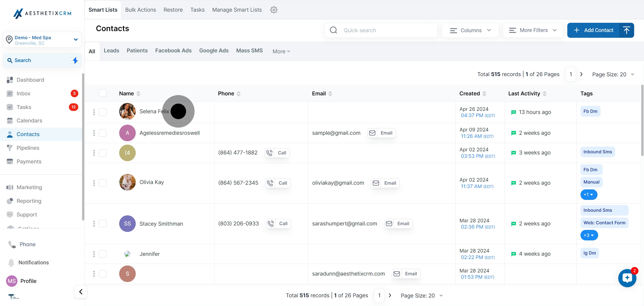Click the lightning bolt quick actions icon
Screen dimensions: 644x306
(x=75, y=60)
